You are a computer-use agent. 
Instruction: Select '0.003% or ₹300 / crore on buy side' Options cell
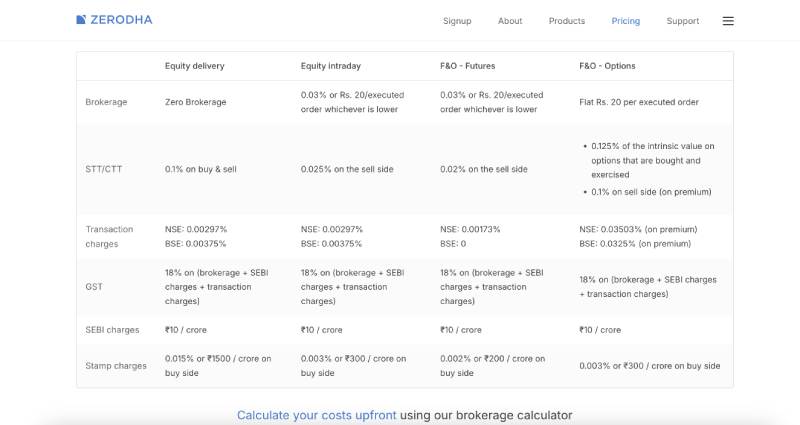tap(649, 366)
